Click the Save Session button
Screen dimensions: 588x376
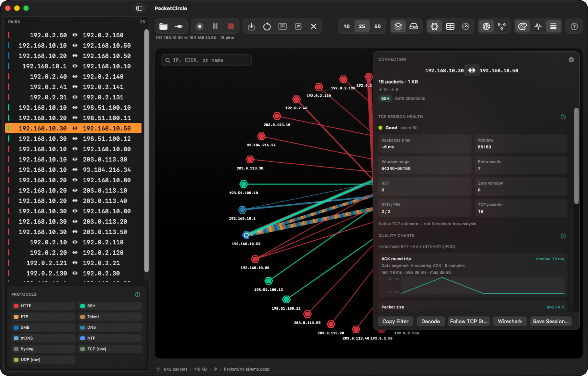point(551,322)
